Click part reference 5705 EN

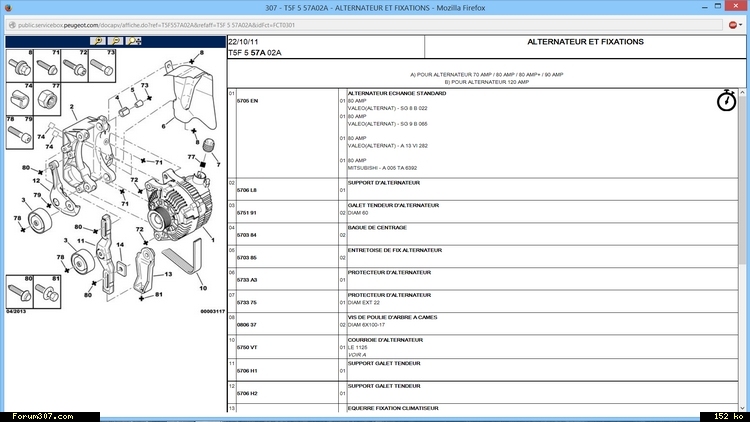[x=246, y=102]
